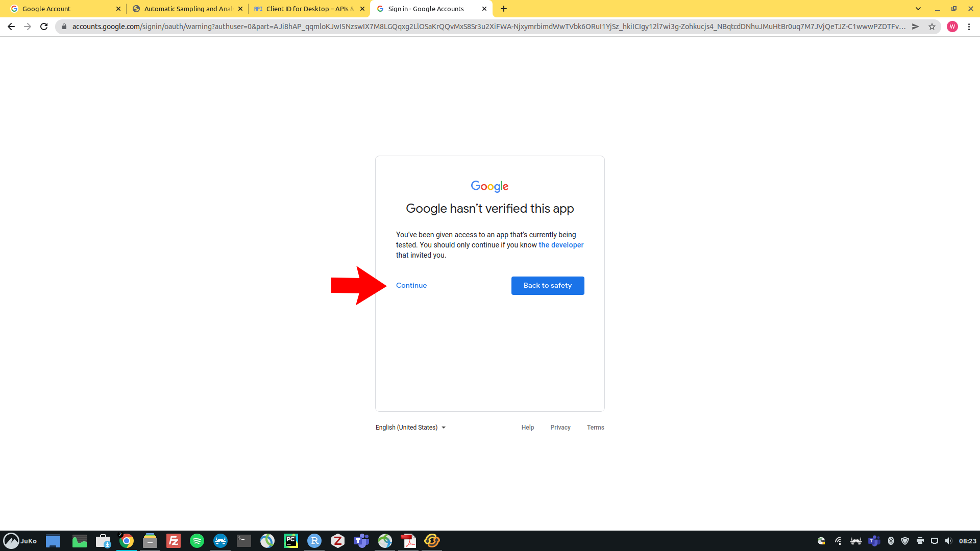The width and height of the screenshot is (980, 551).
Task: Expand the English (United States) language dropdown
Action: 410,428
